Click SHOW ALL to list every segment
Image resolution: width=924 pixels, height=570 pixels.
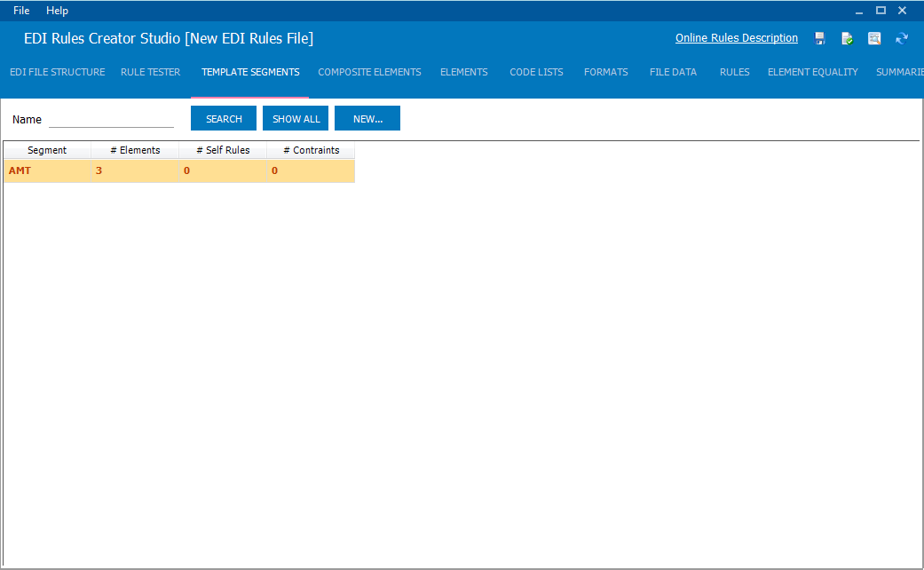point(295,117)
